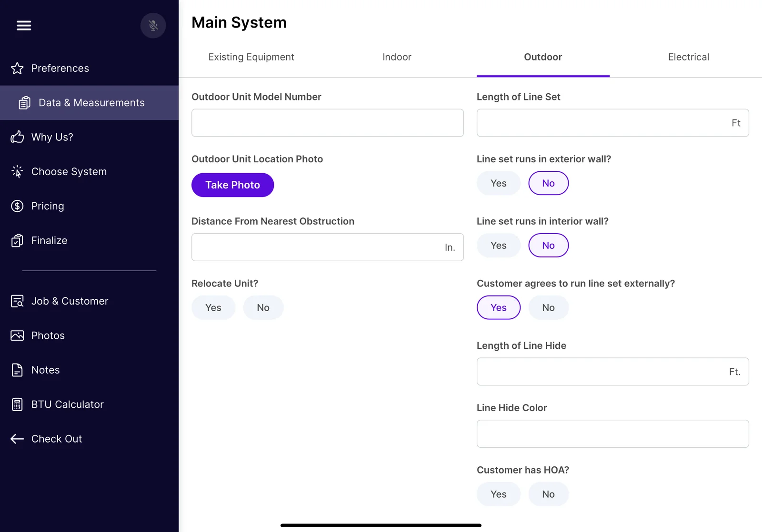Screen dimensions: 762x532
Task: Choose Yes for Customer has HOA
Action: pos(499,494)
